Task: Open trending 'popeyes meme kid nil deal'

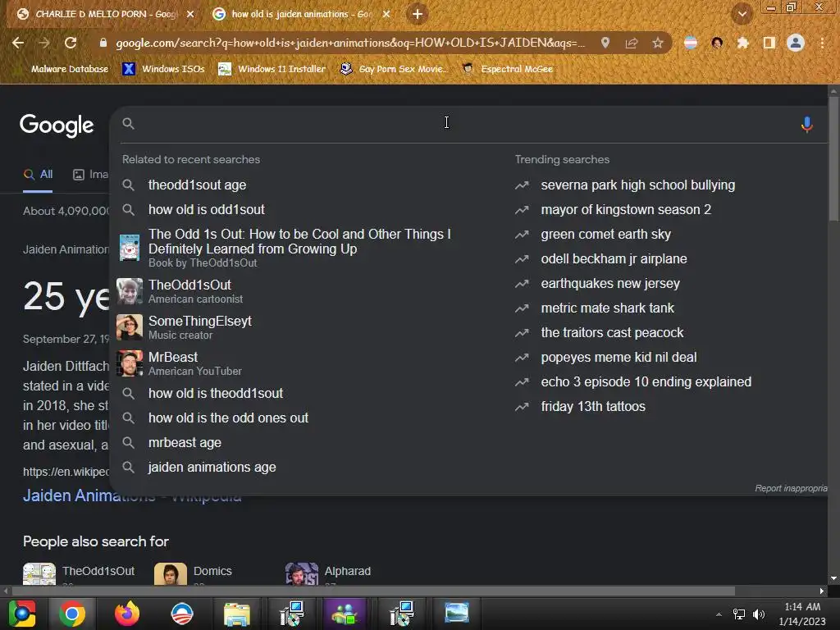Action: pyautogui.click(x=619, y=358)
